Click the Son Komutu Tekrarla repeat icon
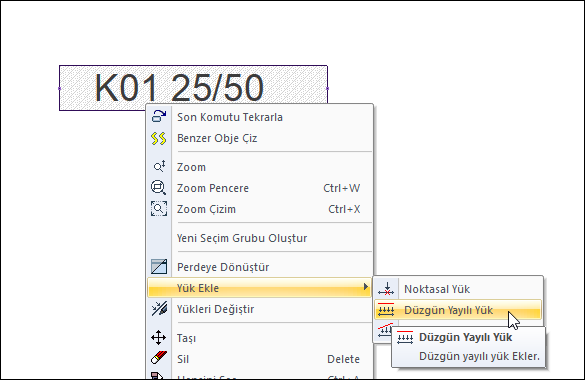The height and width of the screenshot is (380, 585). click(159, 116)
